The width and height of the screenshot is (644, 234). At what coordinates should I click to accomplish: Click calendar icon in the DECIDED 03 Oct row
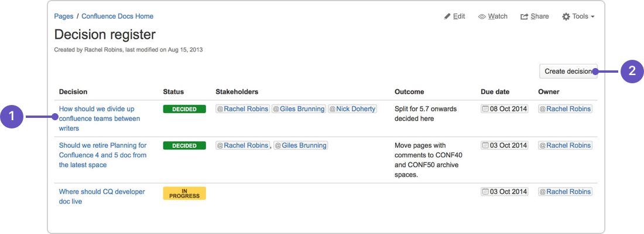pyautogui.click(x=485, y=145)
